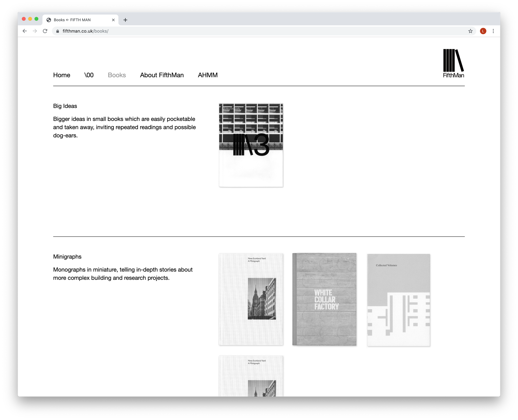Close the window with the red button
Screen dimensions: 518x420
tap(24, 19)
